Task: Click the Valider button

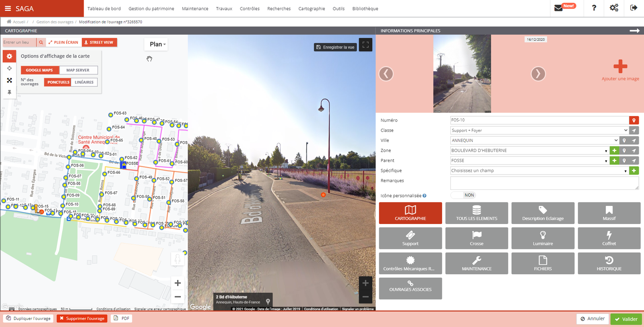Action: tap(626, 319)
